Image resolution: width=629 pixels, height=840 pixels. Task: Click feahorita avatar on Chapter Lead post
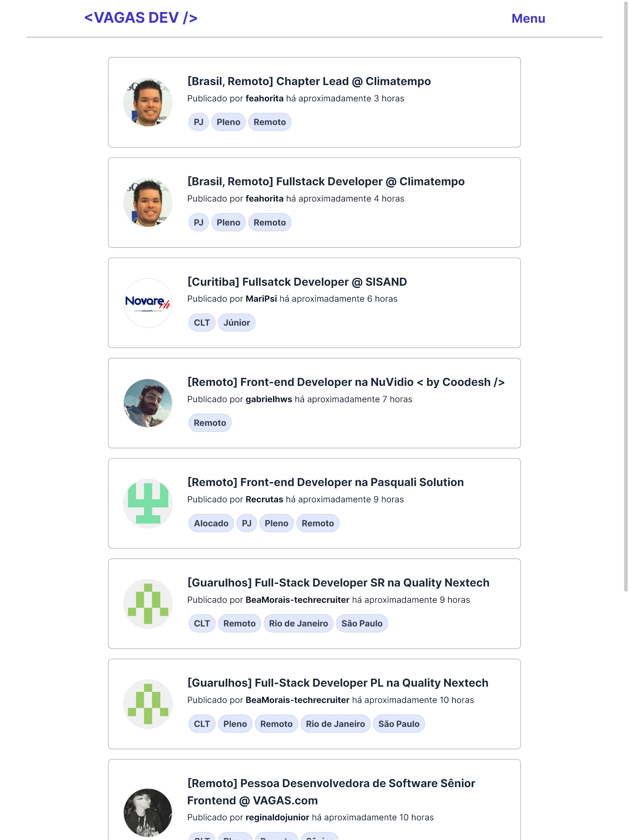[x=148, y=102]
